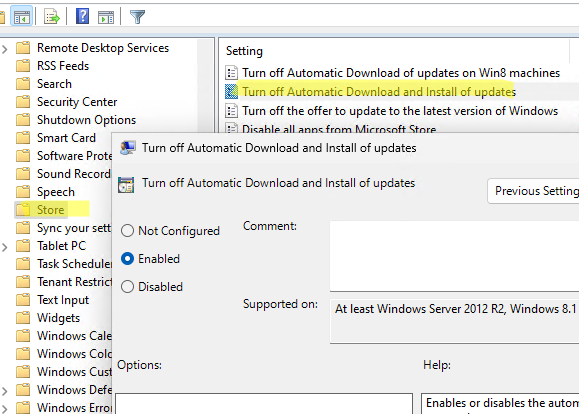Click icon of Turn off offer to update setting
Image resolution: width=579 pixels, height=414 pixels.
232,111
